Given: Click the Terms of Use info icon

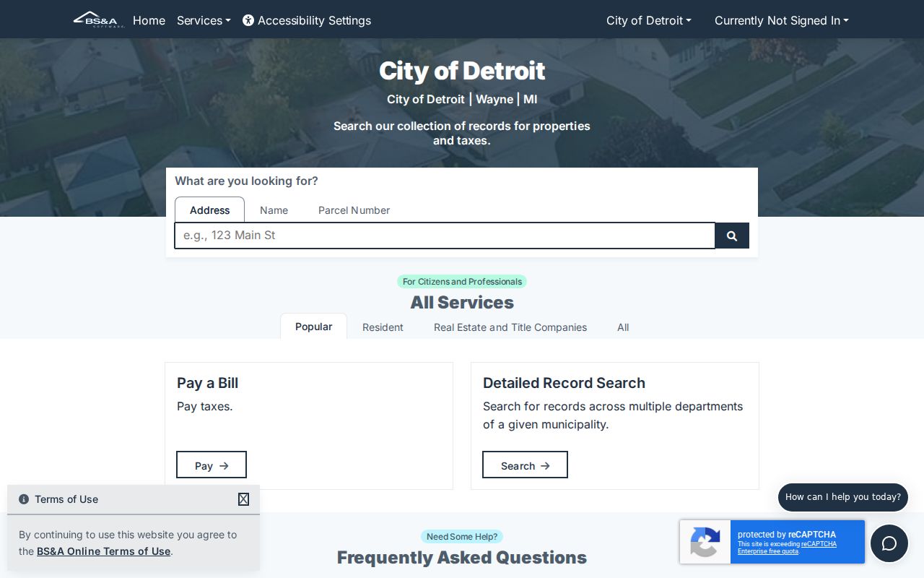Looking at the screenshot, I should pyautogui.click(x=24, y=499).
